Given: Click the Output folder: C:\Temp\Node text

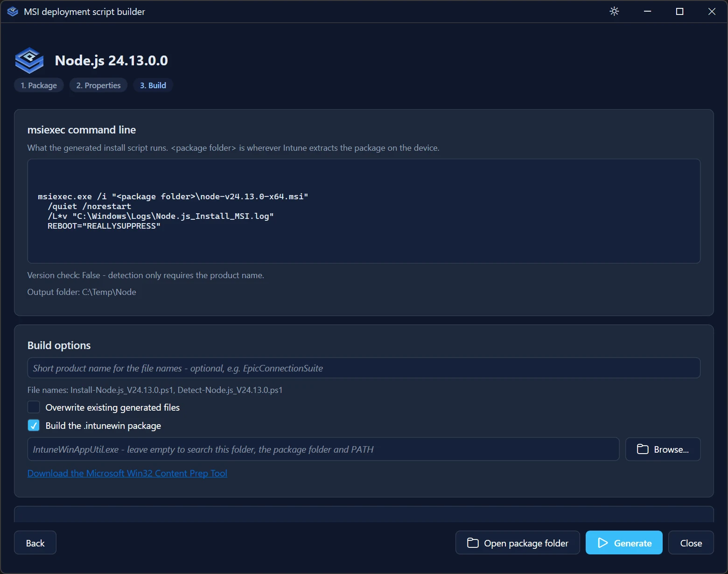Looking at the screenshot, I should click(82, 292).
